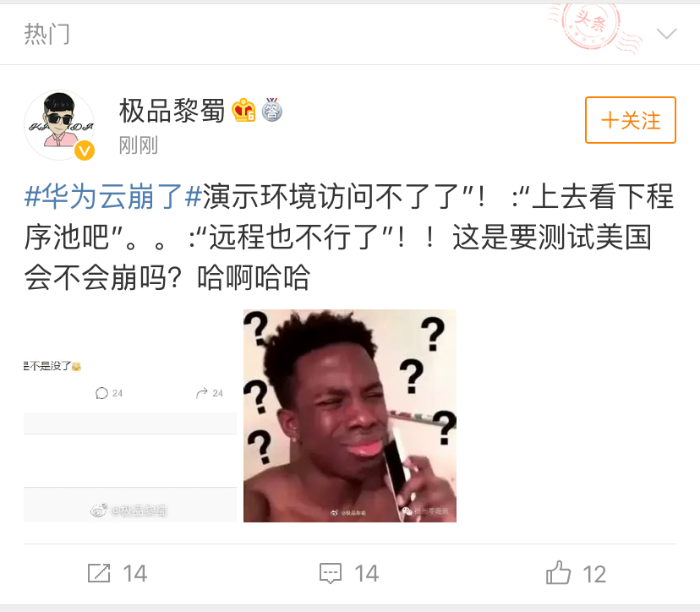Follow the user with +关注 button

pos(631,120)
